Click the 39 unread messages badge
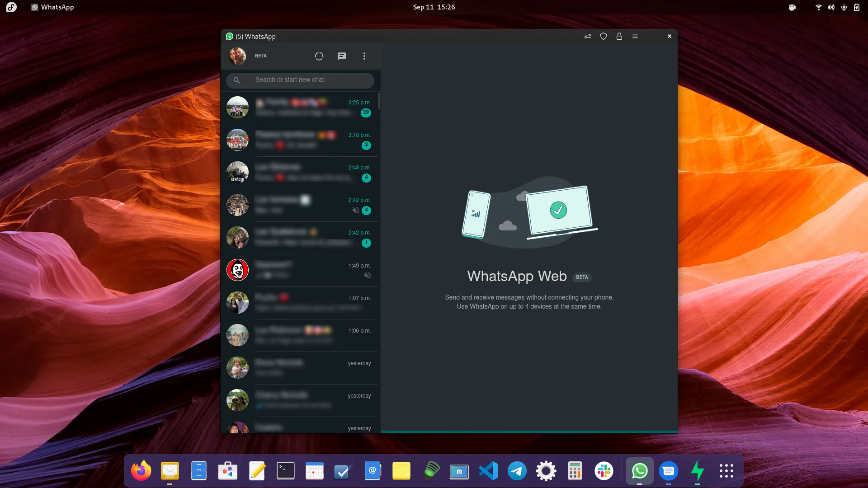 tap(366, 113)
